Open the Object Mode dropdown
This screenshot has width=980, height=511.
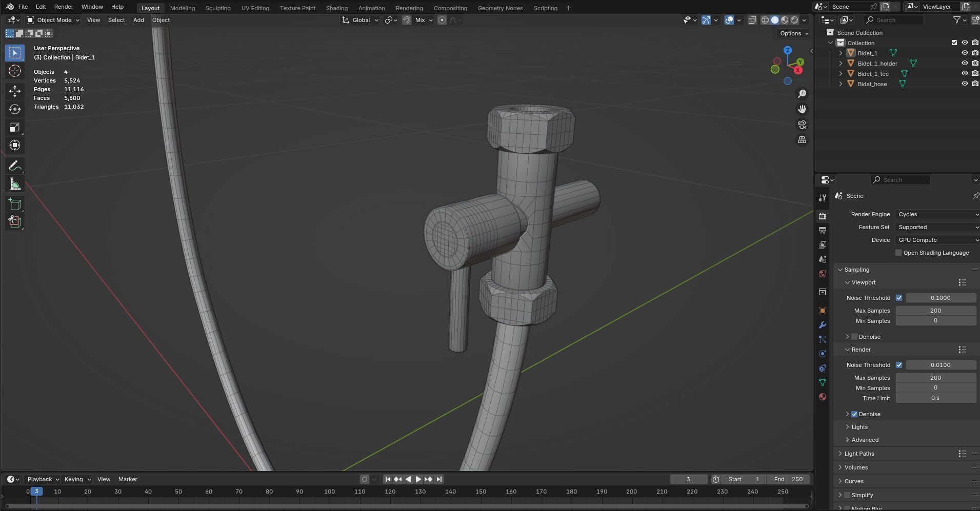tap(53, 20)
